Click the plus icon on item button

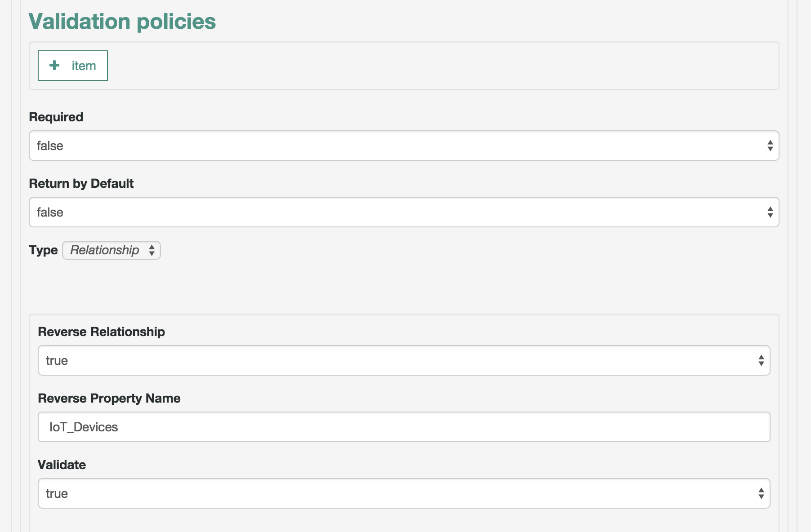tap(54, 65)
